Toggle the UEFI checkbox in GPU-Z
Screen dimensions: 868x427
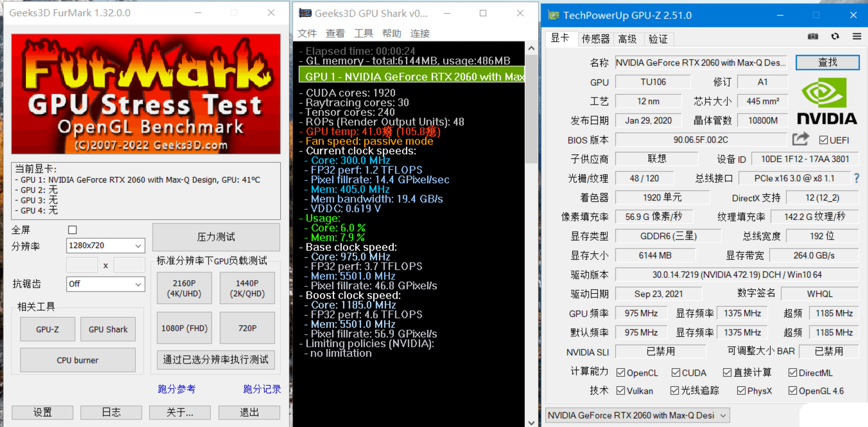pos(823,140)
